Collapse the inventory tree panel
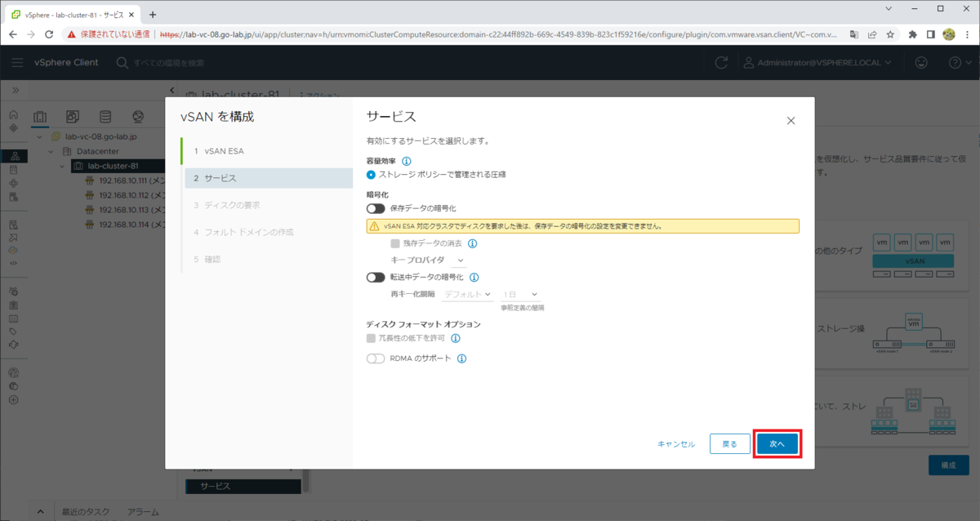The image size is (980, 521). (171, 90)
